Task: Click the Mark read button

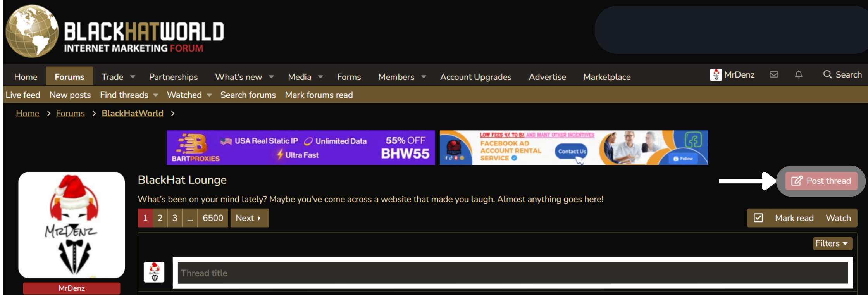Action: coord(794,218)
